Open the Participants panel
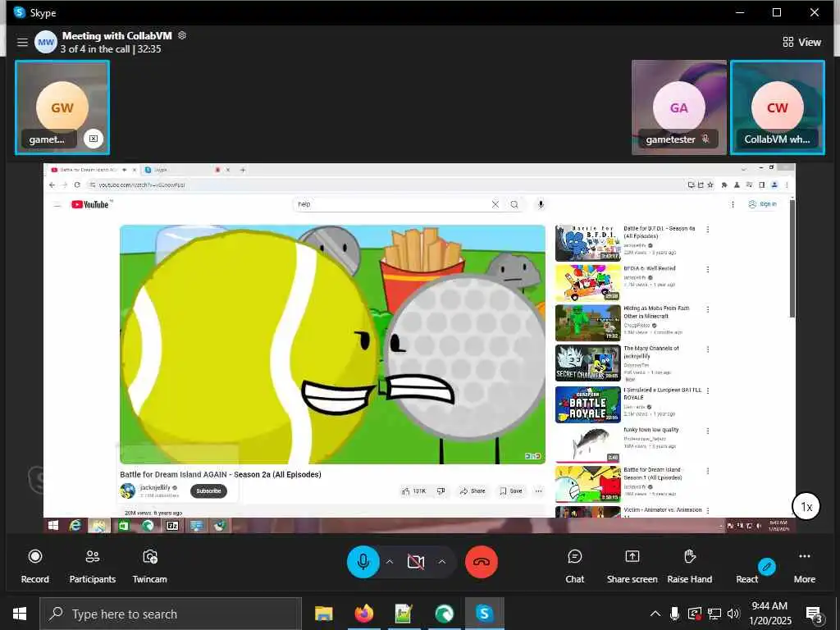The height and width of the screenshot is (630, 840). click(92, 566)
